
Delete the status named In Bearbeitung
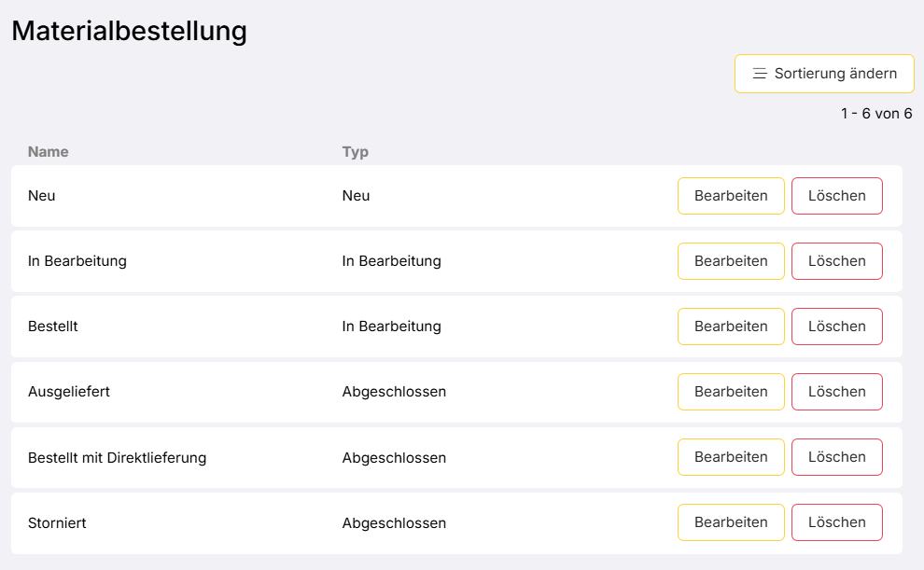836,261
